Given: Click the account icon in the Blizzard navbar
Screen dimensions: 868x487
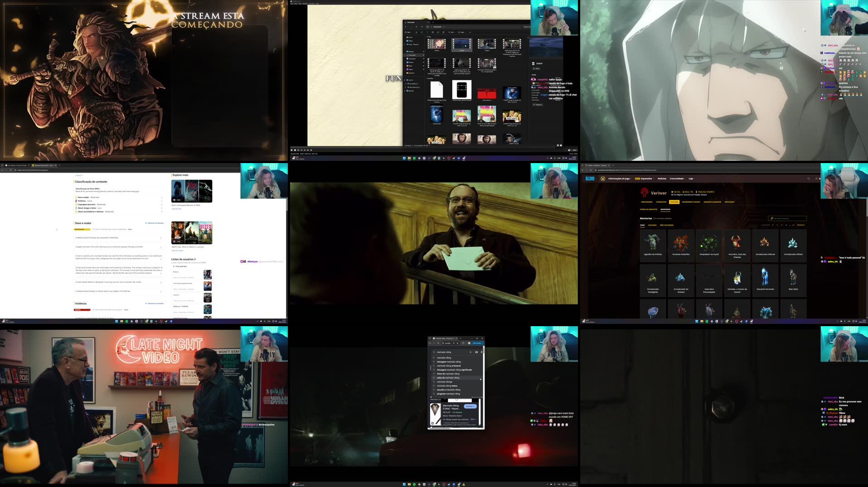Looking at the screenshot, I should click(x=816, y=179).
